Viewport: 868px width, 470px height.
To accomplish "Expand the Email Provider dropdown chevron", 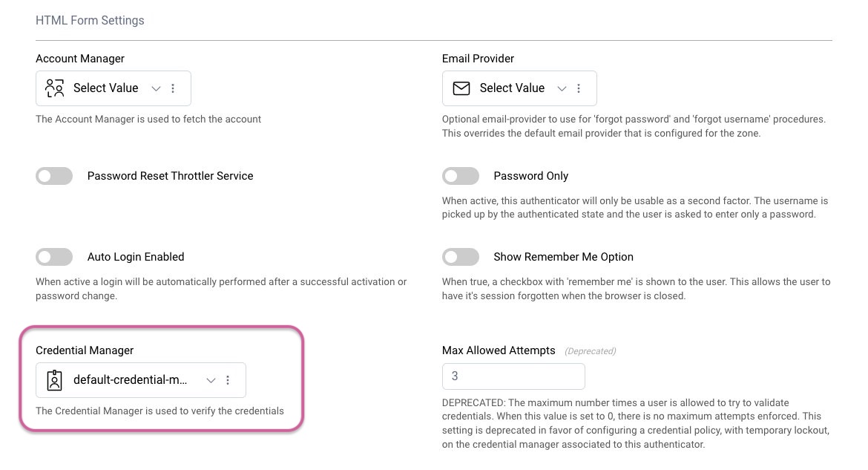I will tap(562, 88).
